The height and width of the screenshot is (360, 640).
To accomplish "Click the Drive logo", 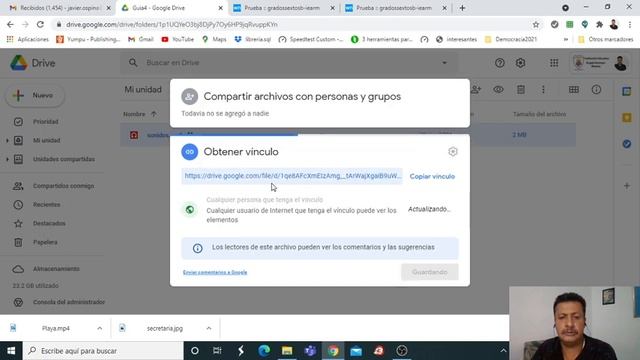I will click(x=33, y=63).
